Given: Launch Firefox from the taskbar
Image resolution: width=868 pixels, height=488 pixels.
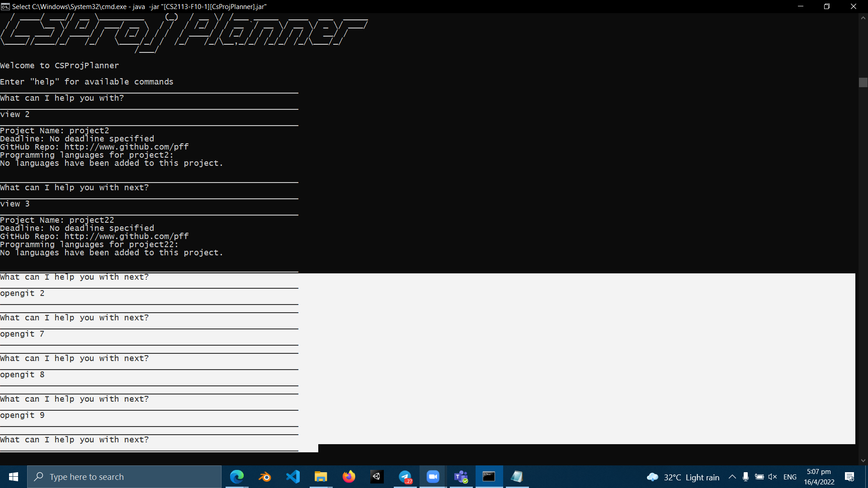Looking at the screenshot, I should pos(349,477).
